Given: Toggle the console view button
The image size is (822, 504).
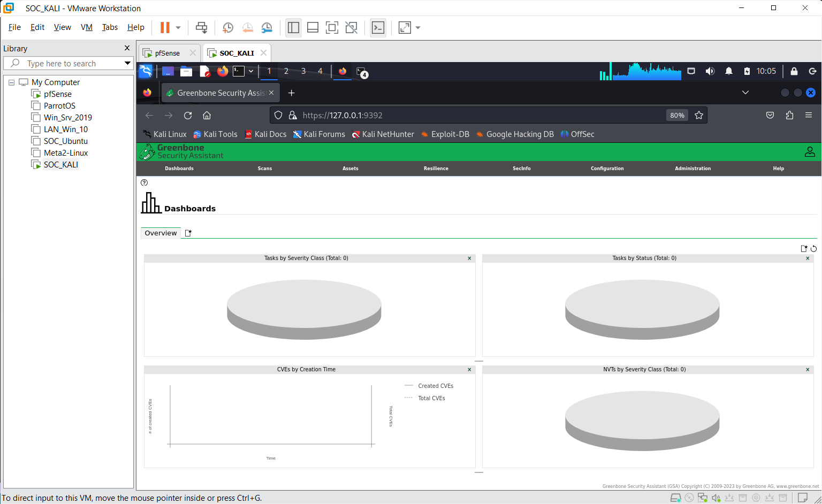Looking at the screenshot, I should pyautogui.click(x=378, y=27).
